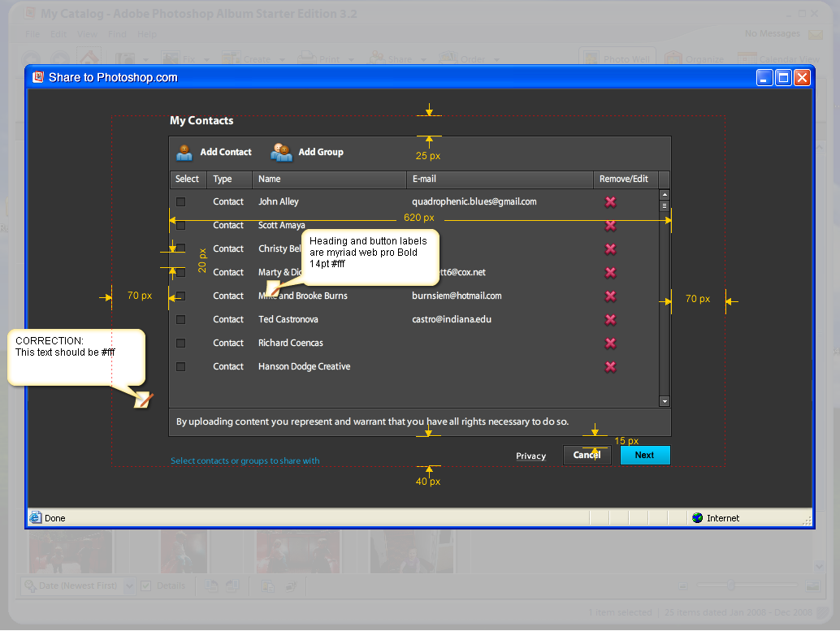Remove Christy Bel contact with red X

tap(610, 249)
